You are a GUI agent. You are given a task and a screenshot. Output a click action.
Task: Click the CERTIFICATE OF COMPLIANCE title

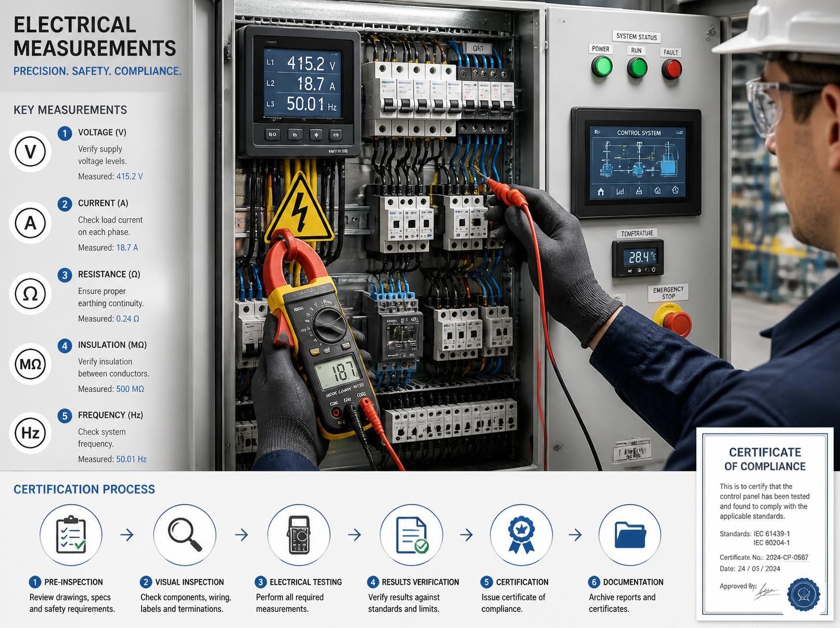(x=765, y=459)
